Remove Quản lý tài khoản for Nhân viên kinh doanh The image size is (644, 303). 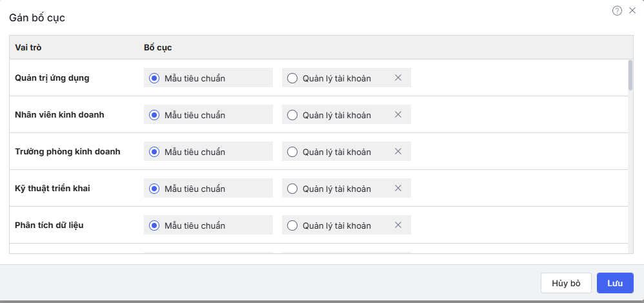point(398,115)
